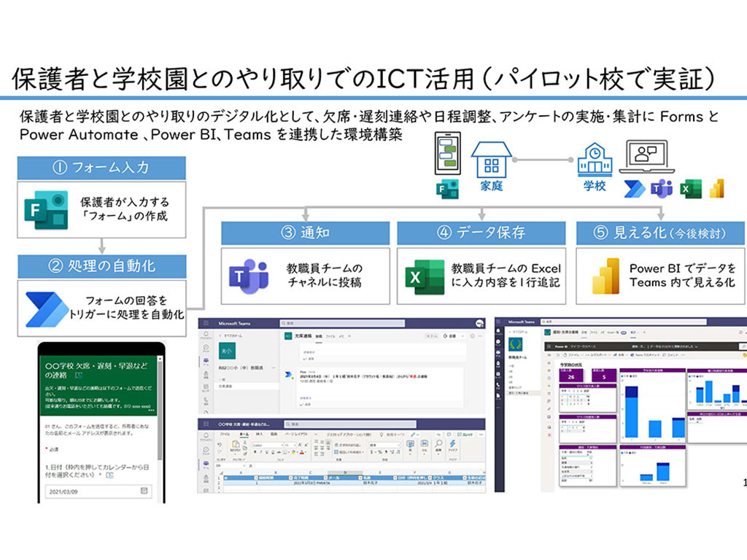
Task: Click Undo arrow in Excel ribbon
Action: tap(219, 444)
